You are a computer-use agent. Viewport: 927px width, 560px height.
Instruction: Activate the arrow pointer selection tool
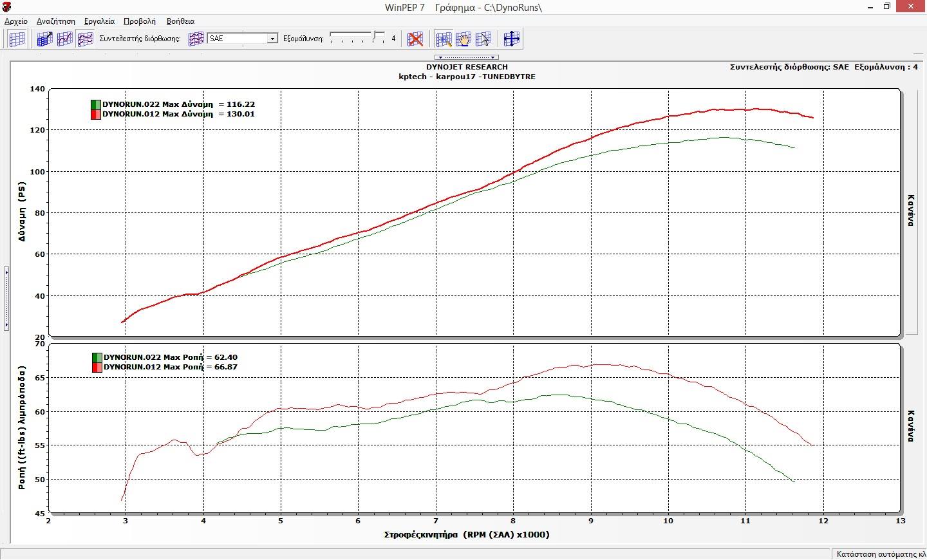coord(483,39)
